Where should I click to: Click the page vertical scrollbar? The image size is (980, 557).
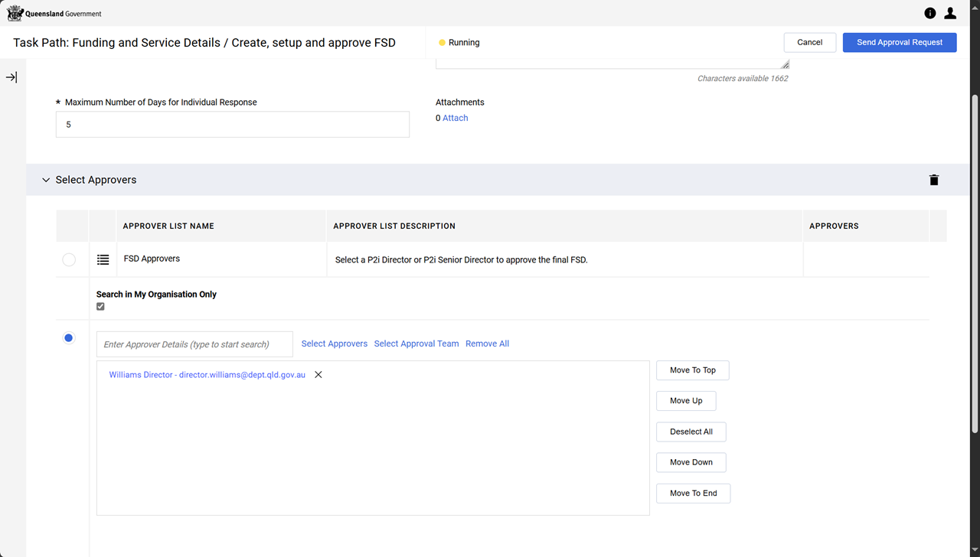coord(975,260)
